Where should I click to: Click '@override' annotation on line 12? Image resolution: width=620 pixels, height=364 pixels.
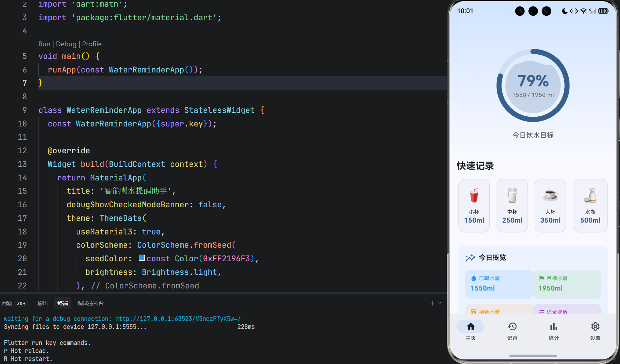[69, 150]
